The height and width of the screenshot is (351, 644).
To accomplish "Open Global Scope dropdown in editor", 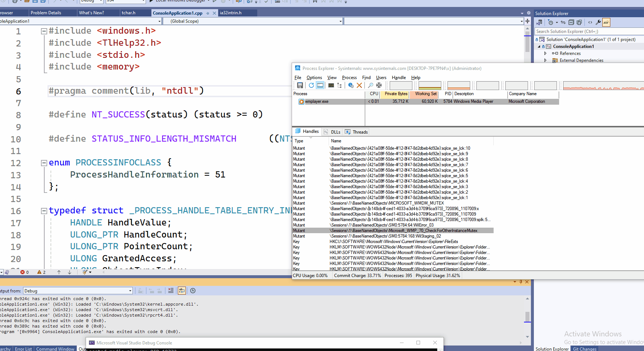I will [x=252, y=21].
